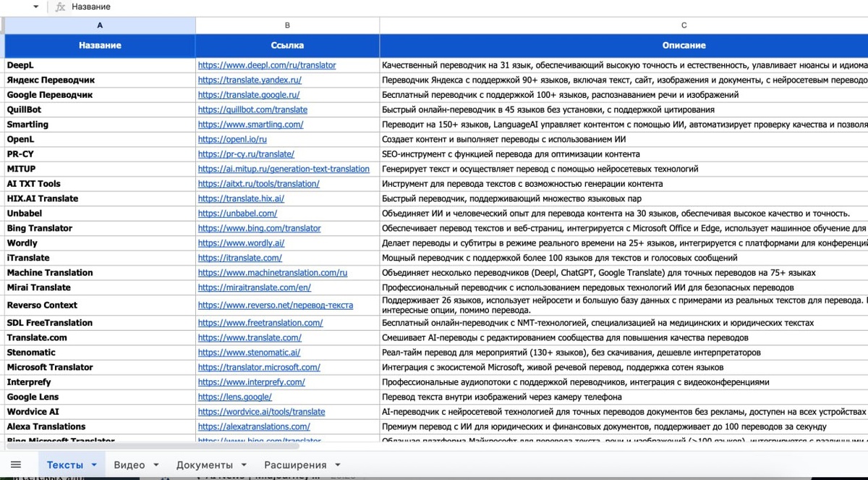The height and width of the screenshot is (480, 868).
Task: Select the Яндекс Переводчик cell
Action: [100, 80]
